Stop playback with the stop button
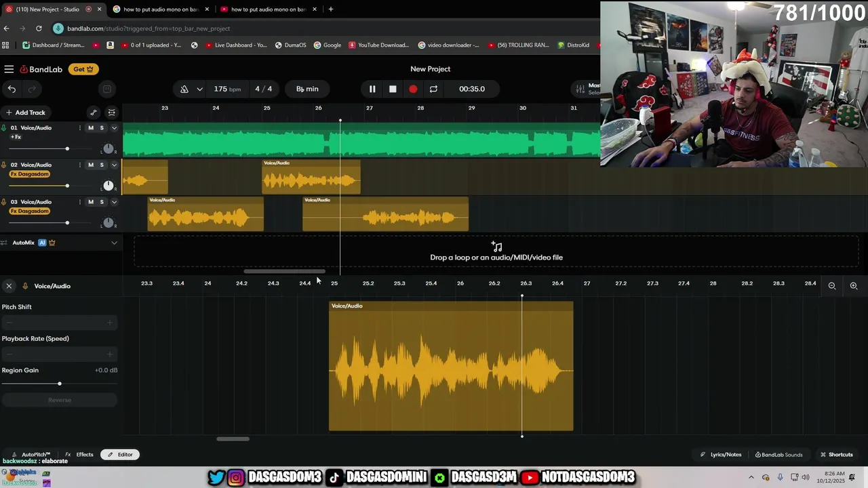This screenshot has height=488, width=868. [393, 89]
